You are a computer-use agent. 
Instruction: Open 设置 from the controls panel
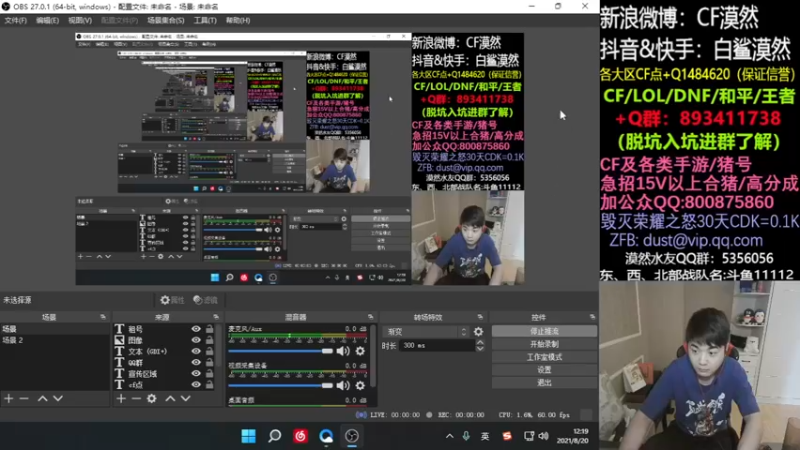tap(544, 369)
